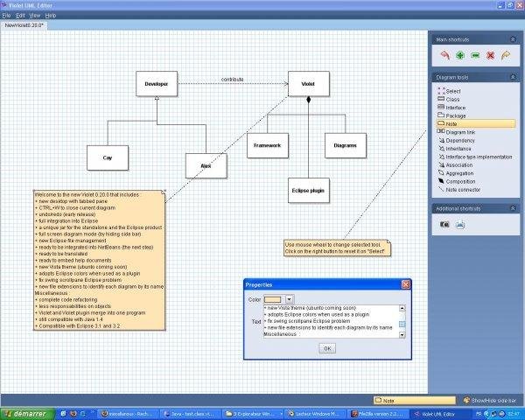Select the Diagrams class box
This screenshot has width=525, height=420.
(346, 145)
